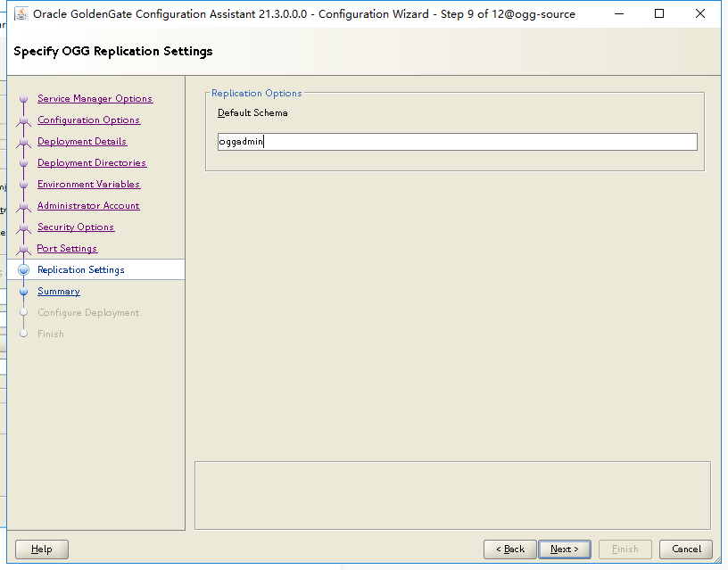Open Security Options step
The image size is (728, 570).
(76, 227)
